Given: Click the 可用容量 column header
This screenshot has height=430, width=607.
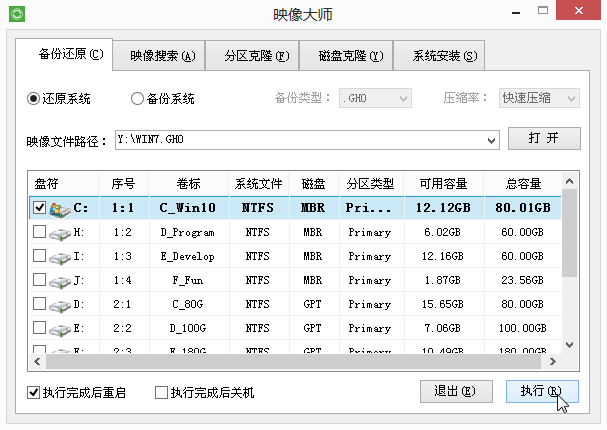Looking at the screenshot, I should tap(443, 184).
